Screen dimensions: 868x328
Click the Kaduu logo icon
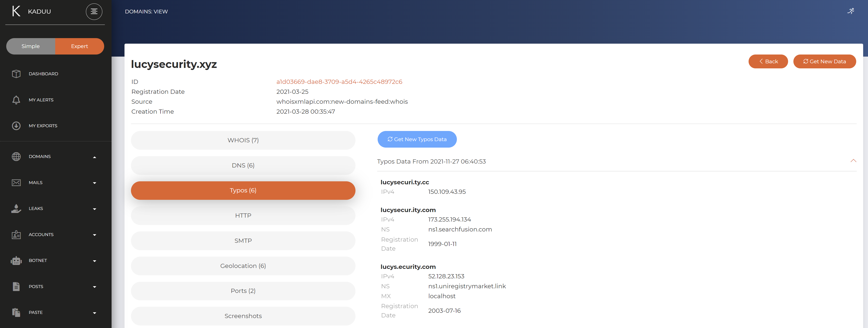pos(16,11)
